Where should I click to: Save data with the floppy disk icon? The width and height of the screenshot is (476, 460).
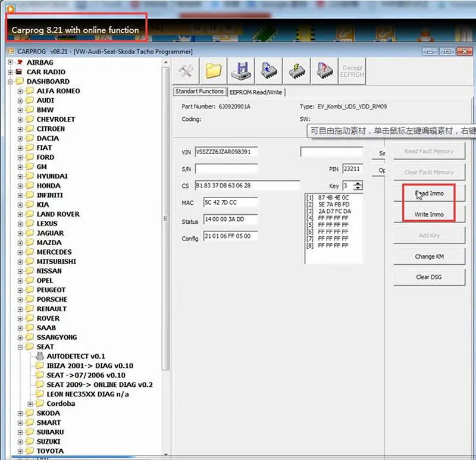point(242,71)
